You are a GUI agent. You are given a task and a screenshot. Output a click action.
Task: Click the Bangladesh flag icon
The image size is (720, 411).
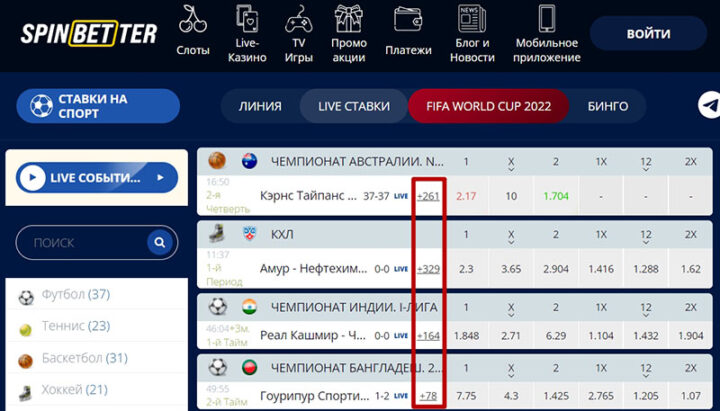click(249, 367)
